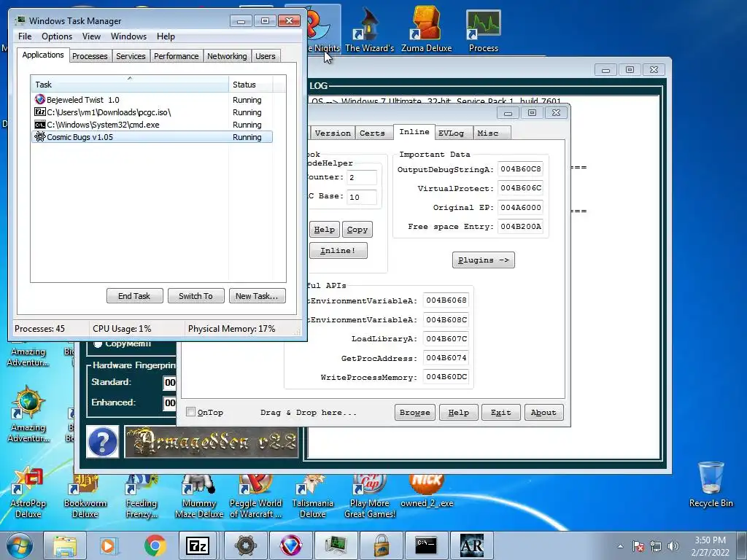Switch to 7-Zip taskbar window
Screen dimensions: 747x560
(x=198, y=545)
